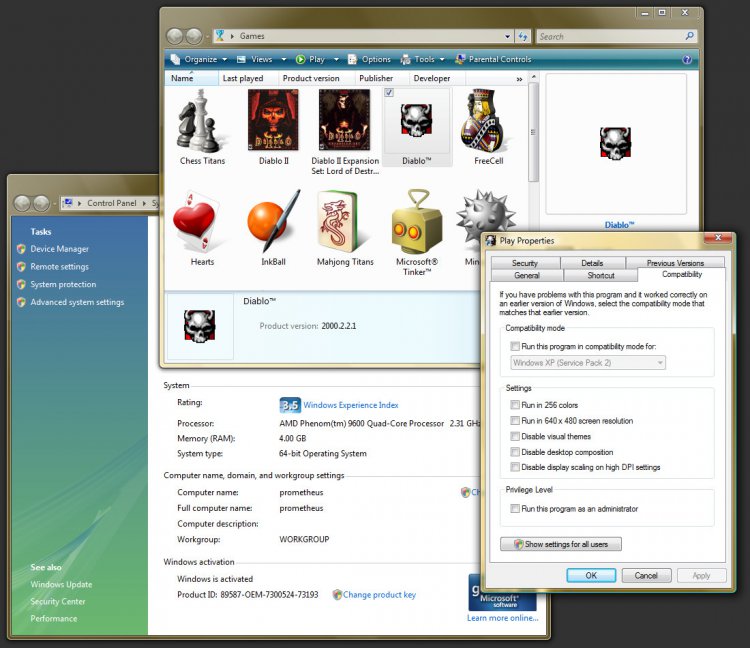Click the Windows Experience Index 3.5 badge
This screenshot has width=750, height=648.
pyautogui.click(x=290, y=405)
